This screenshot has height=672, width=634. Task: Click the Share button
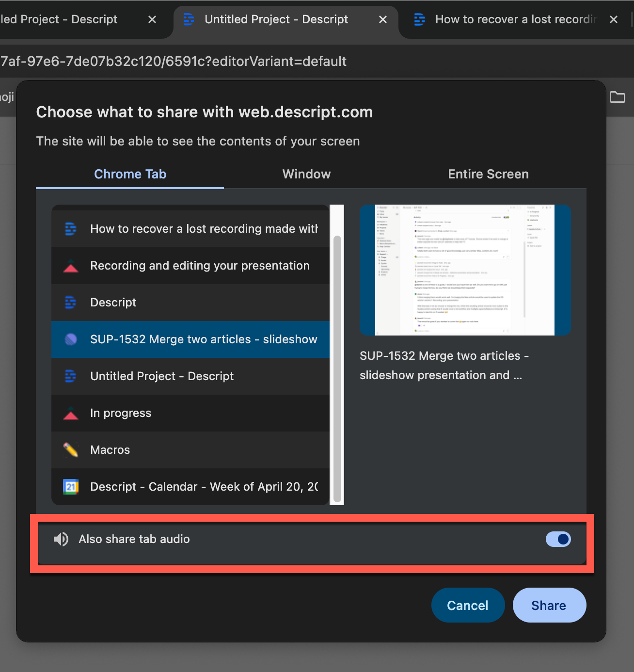click(x=549, y=605)
